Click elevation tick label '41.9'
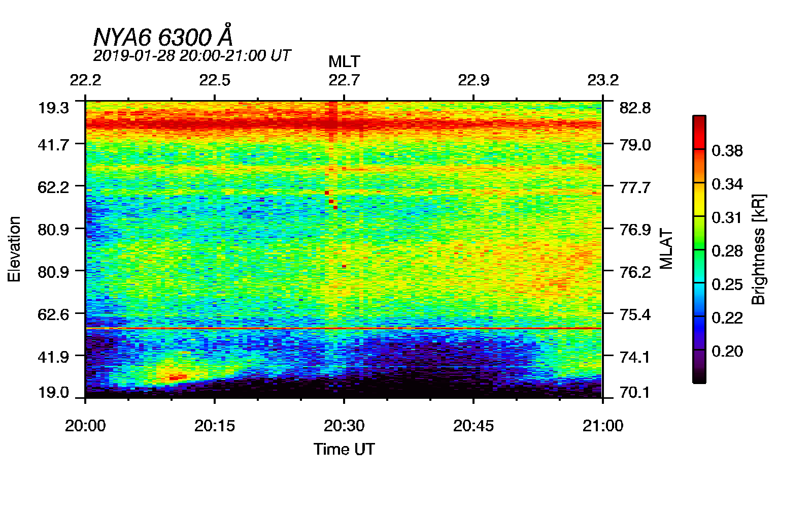Viewport: 812px width, 508px height. 53,357
